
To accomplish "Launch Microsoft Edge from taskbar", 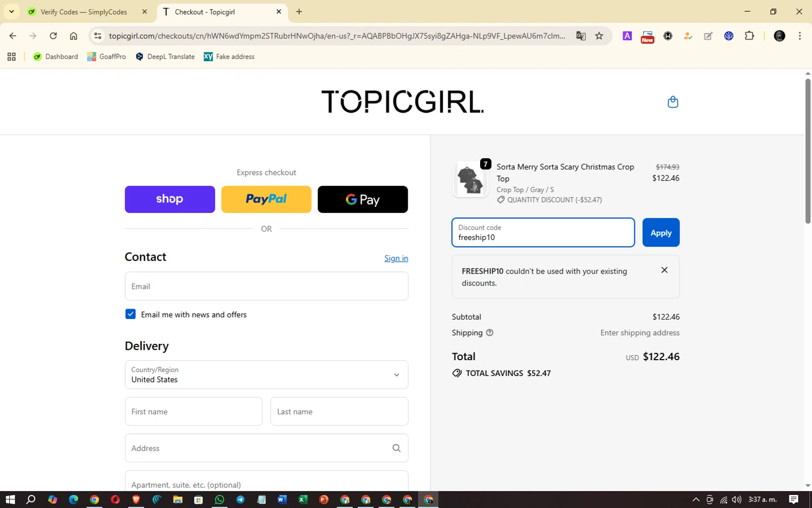I will [x=73, y=499].
